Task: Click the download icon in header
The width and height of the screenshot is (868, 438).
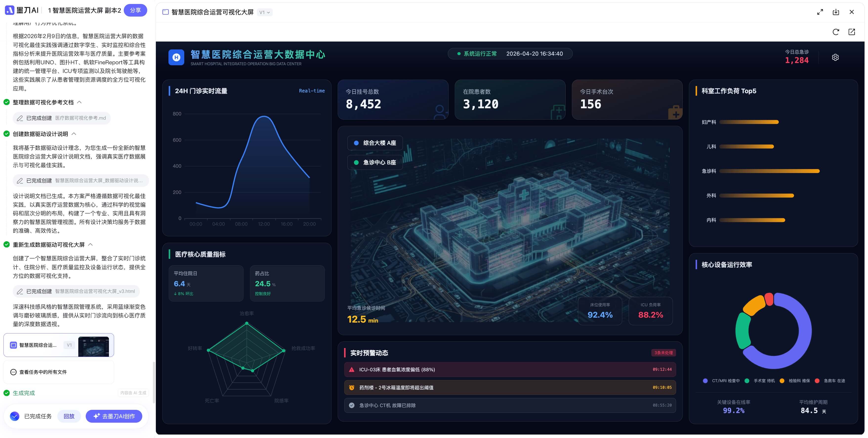Action: click(x=836, y=12)
